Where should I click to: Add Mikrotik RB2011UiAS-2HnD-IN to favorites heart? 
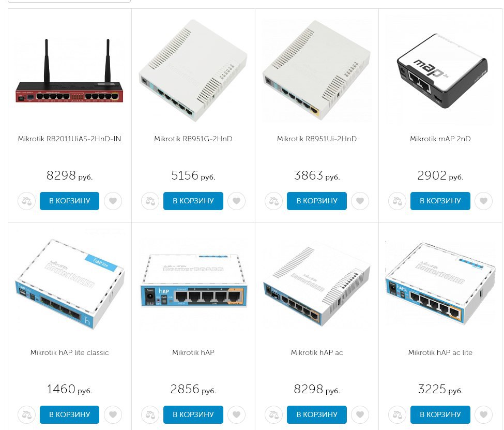(x=113, y=201)
